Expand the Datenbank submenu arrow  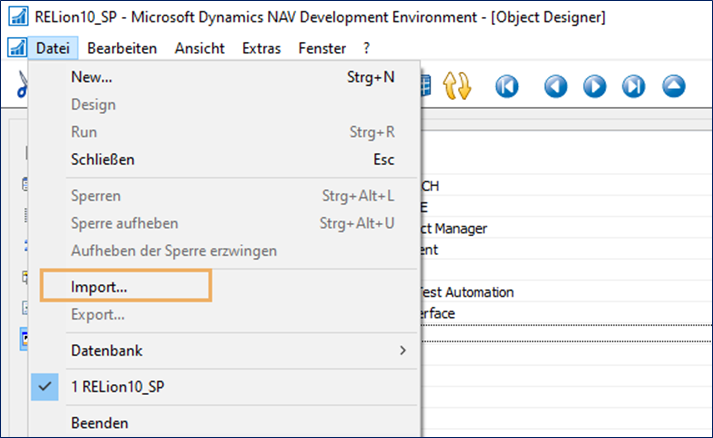pos(403,350)
